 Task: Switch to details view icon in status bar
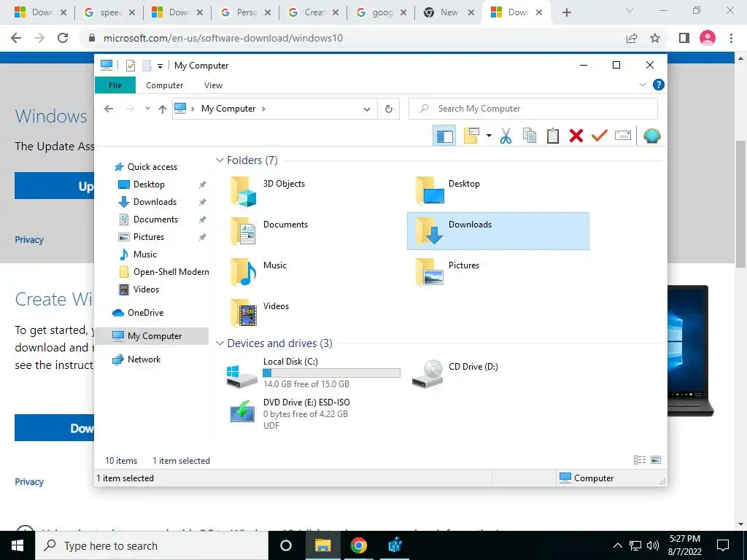640,459
